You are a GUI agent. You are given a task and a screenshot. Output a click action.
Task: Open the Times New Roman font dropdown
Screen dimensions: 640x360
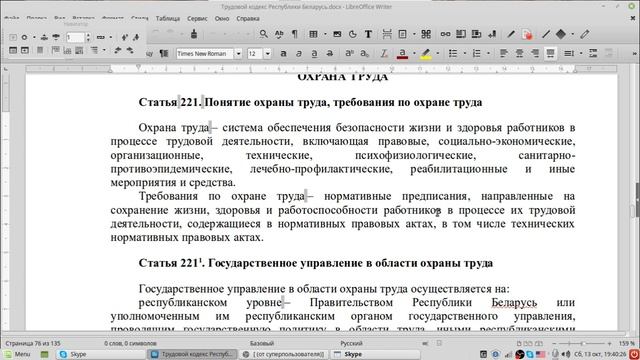coord(238,53)
